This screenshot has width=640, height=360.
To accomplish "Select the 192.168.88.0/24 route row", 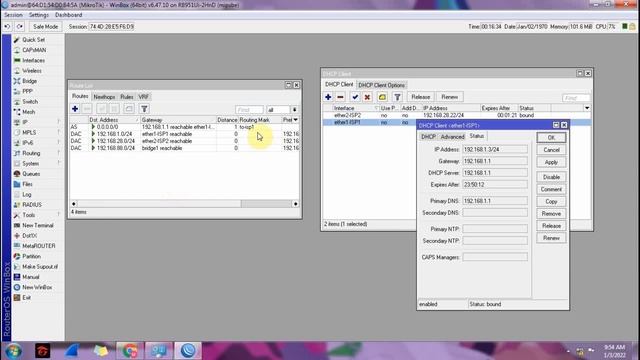I will point(184,148).
